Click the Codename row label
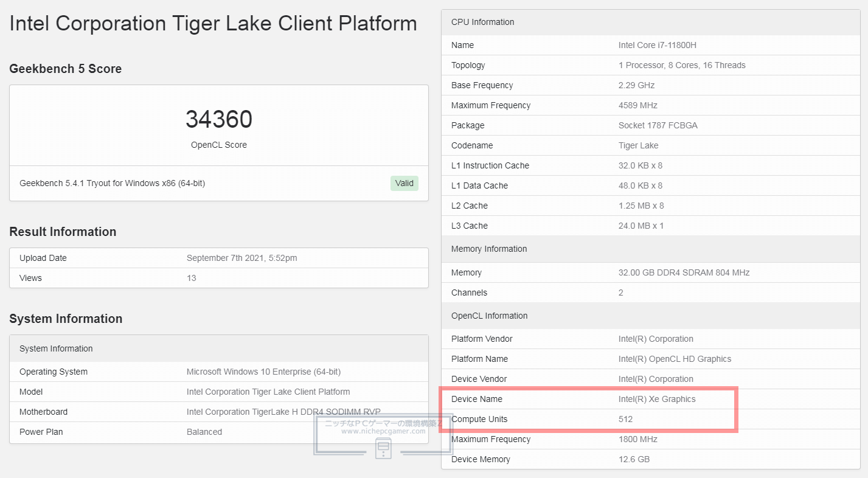The height and width of the screenshot is (478, 868). (472, 145)
